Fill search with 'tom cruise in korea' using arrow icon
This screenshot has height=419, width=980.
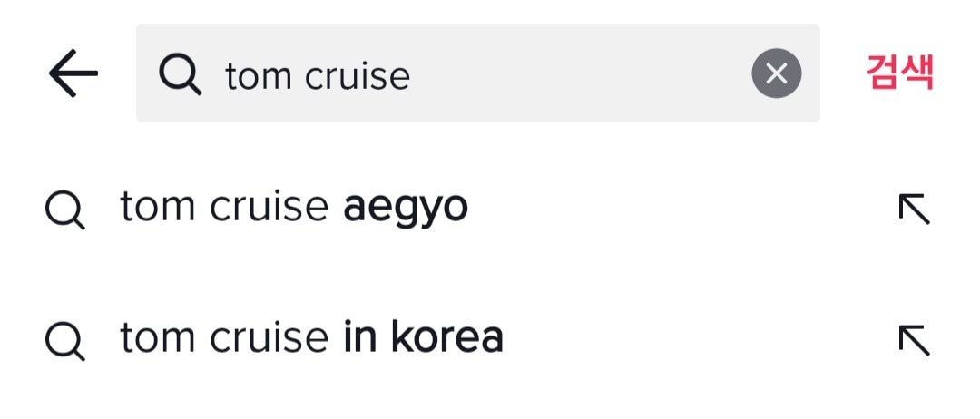pyautogui.click(x=914, y=340)
